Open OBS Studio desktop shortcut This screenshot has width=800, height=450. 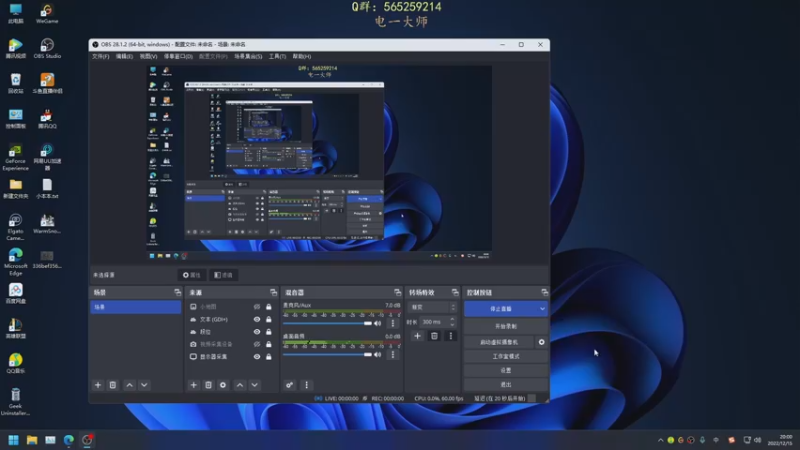pos(47,48)
